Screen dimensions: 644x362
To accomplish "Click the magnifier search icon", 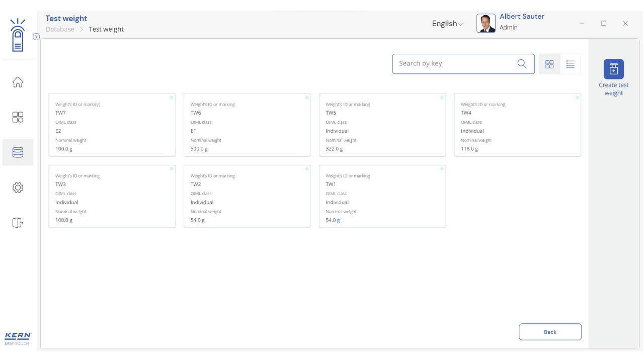I will [x=522, y=64].
